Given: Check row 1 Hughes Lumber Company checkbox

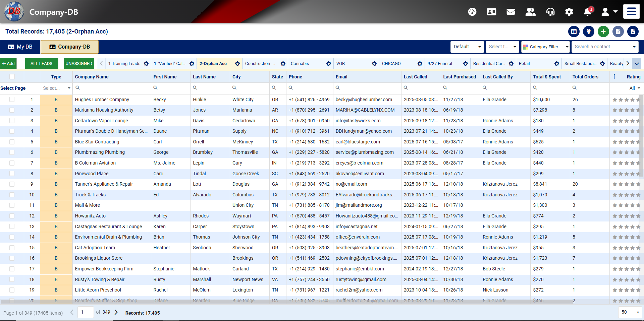Looking at the screenshot, I should 12,100.
